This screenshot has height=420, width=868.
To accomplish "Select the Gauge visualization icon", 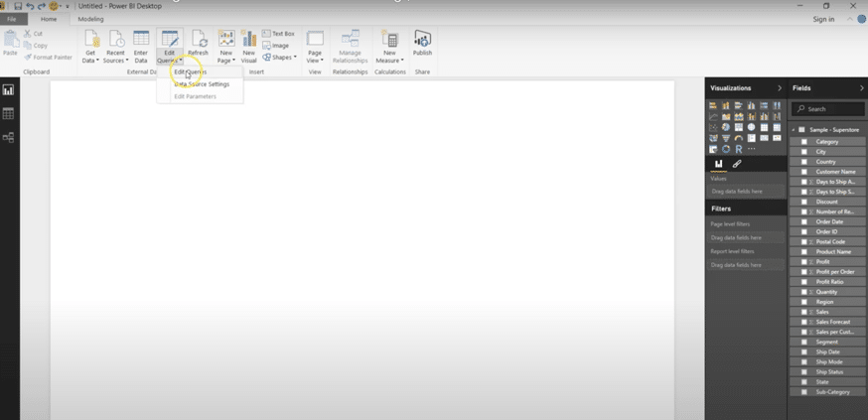I will [739, 138].
